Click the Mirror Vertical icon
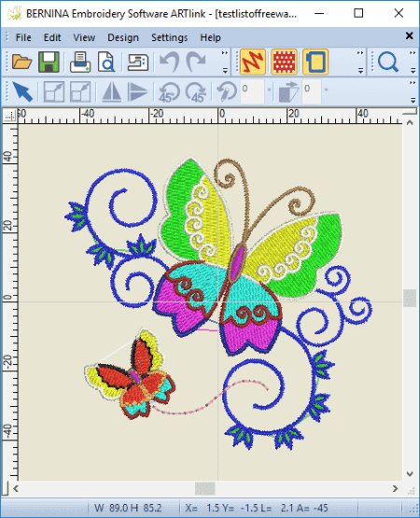420x518 pixels. (137, 91)
